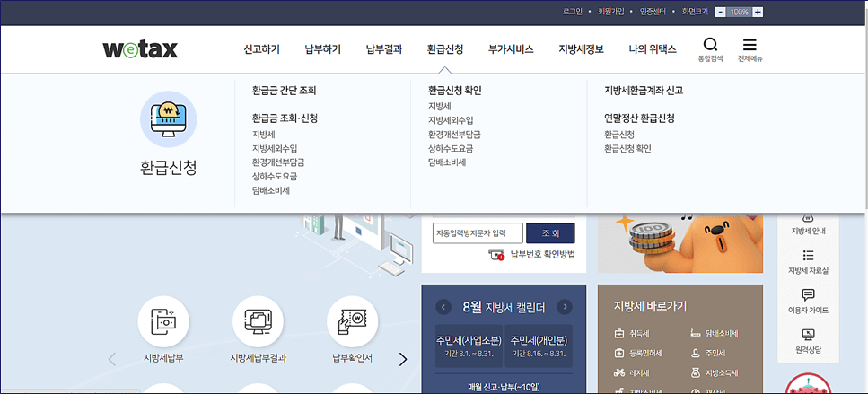Click the 환급신청 monitor illustration icon
Screen dimensions: 868x394
pyautogui.click(x=168, y=119)
